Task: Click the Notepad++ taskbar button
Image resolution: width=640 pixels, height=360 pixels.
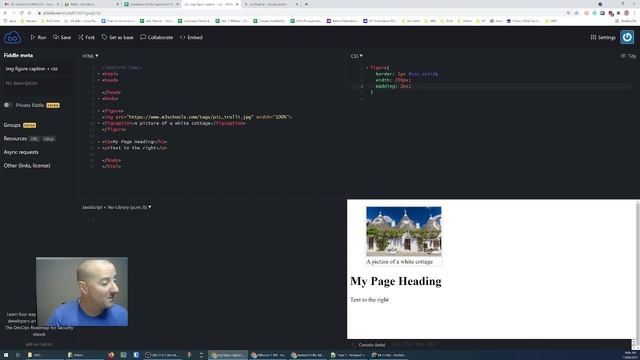Action: (349, 355)
